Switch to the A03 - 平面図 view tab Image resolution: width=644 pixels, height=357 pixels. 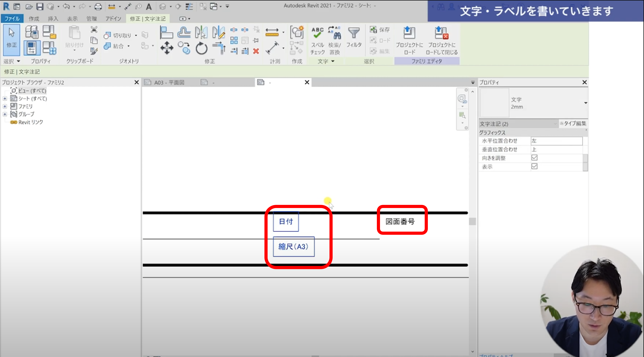[x=169, y=82]
